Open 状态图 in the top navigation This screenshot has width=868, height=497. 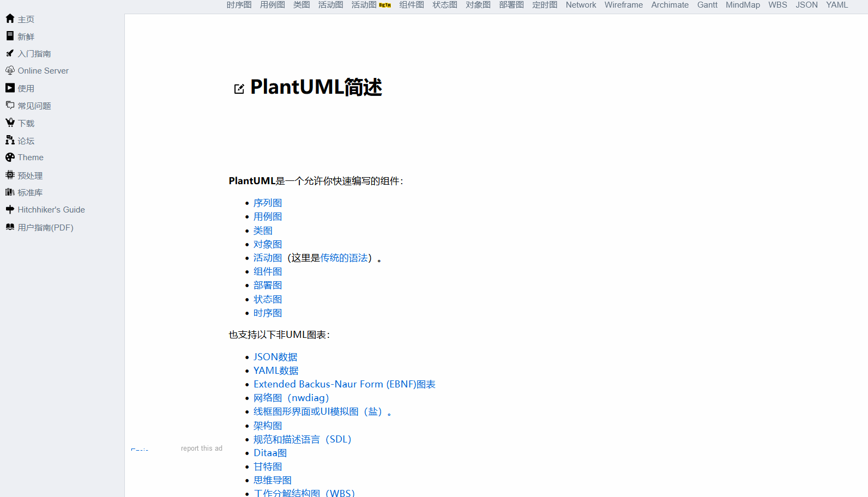(445, 5)
